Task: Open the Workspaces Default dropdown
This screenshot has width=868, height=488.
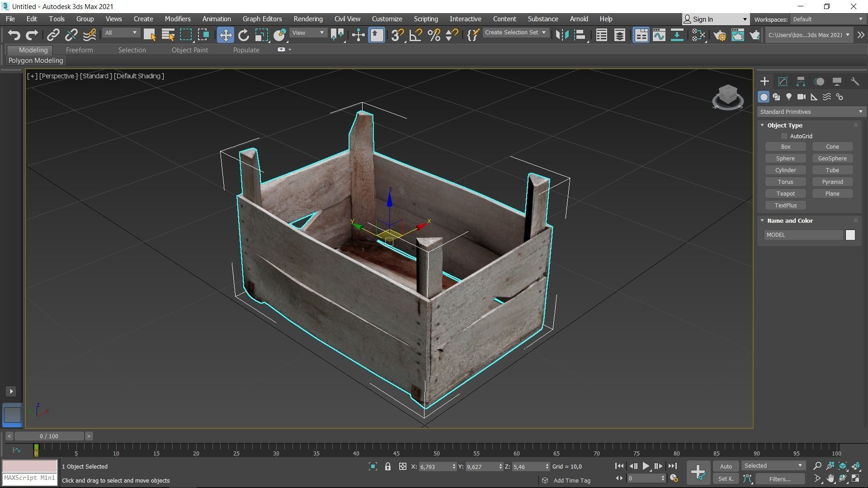Action: (827, 19)
